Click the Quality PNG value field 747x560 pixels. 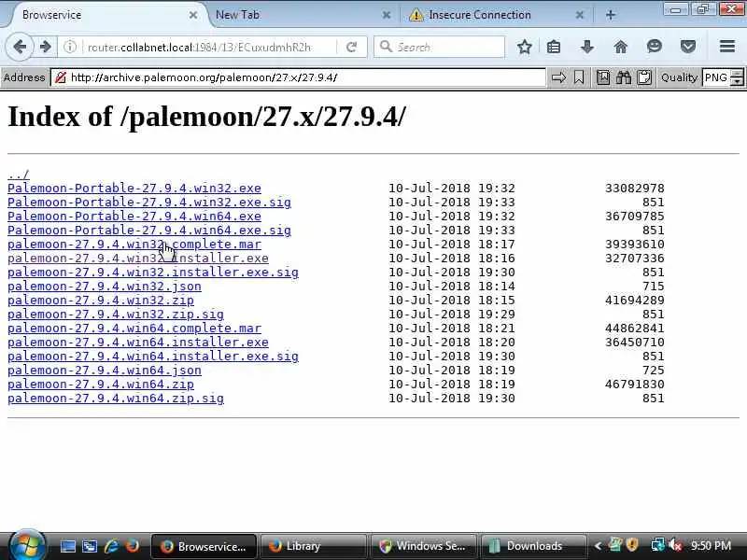tap(716, 77)
